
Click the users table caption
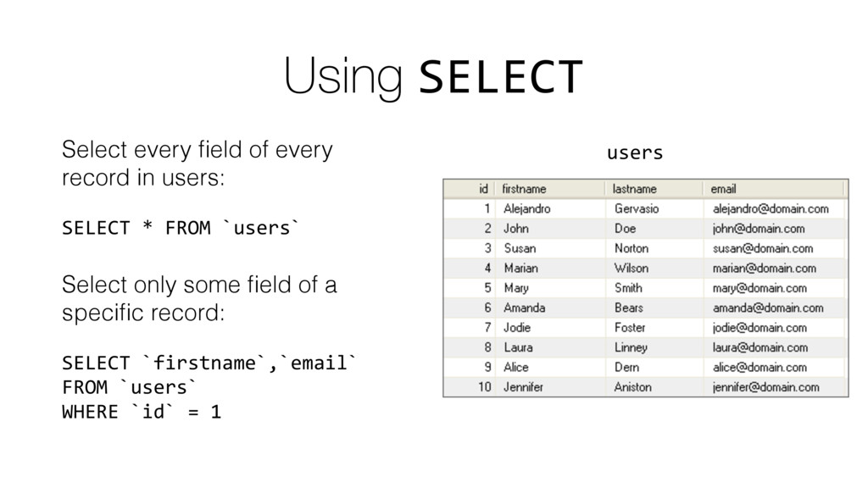[x=634, y=152]
